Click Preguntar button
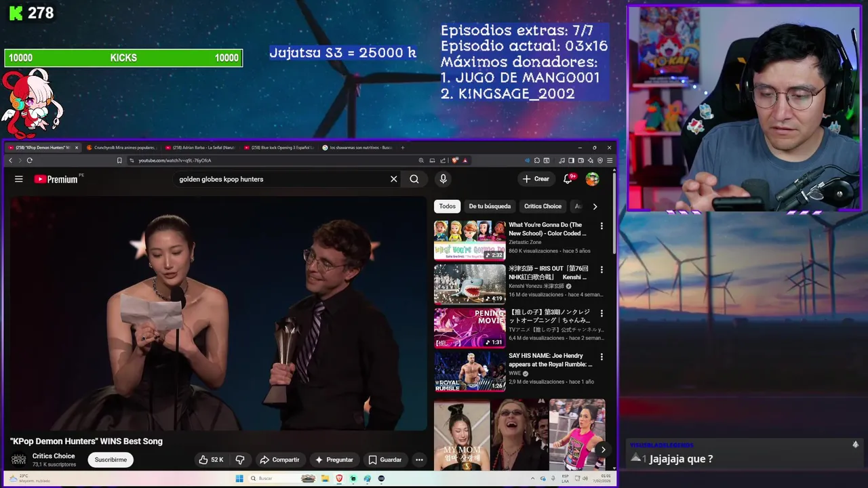The width and height of the screenshot is (868, 488). (x=334, y=460)
